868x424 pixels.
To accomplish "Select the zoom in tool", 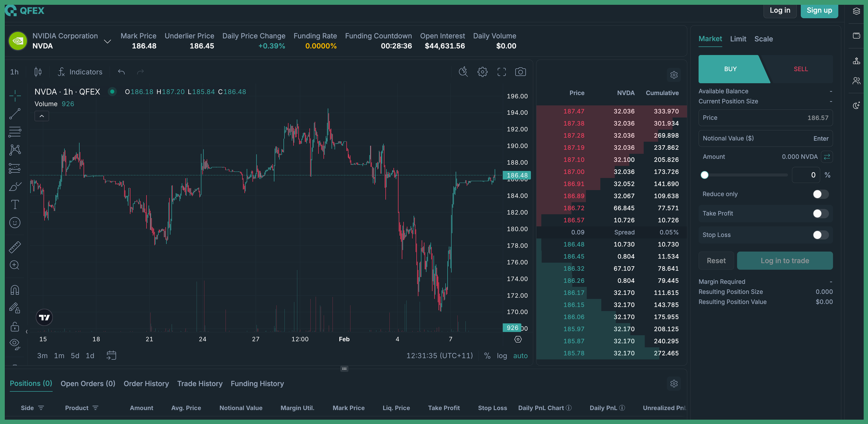I will point(15,265).
